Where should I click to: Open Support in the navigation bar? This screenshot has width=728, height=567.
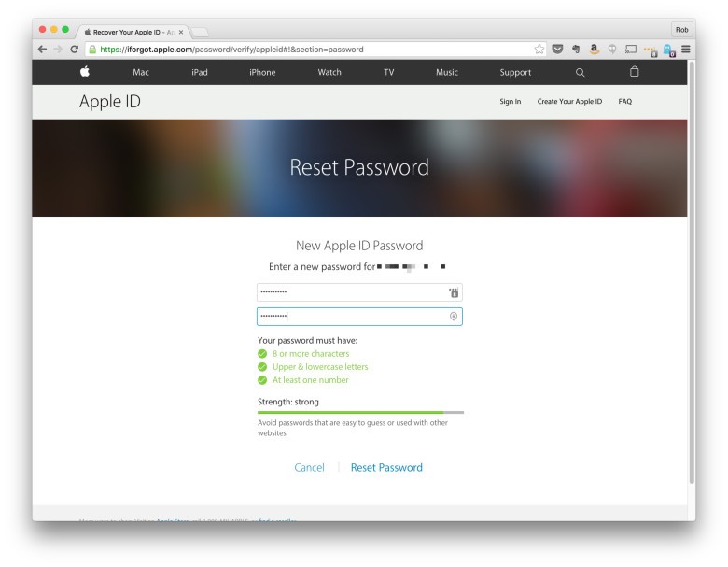[x=515, y=72]
